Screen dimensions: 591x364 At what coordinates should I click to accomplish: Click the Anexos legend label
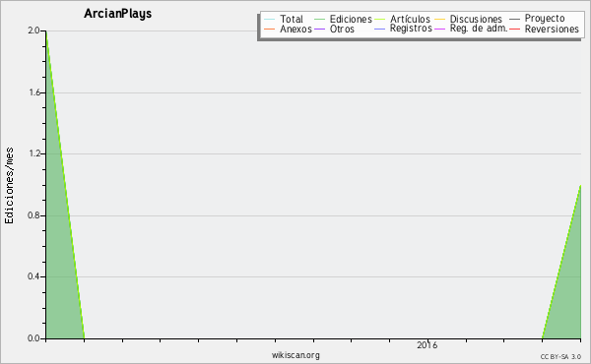pyautogui.click(x=295, y=29)
